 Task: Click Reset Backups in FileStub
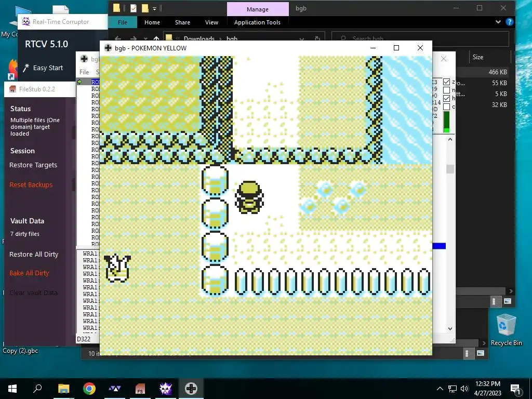pyautogui.click(x=31, y=184)
